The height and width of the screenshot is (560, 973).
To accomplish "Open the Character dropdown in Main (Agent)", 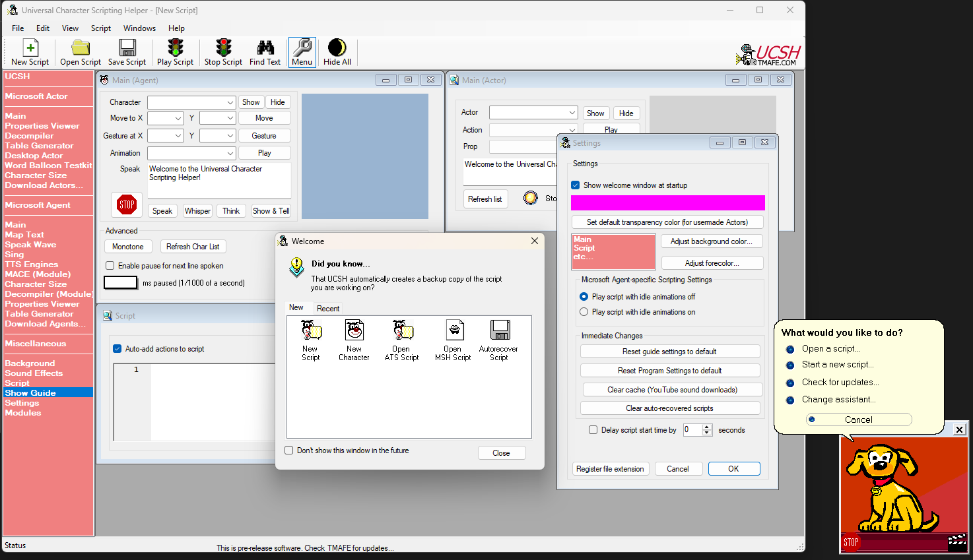I will tap(191, 102).
